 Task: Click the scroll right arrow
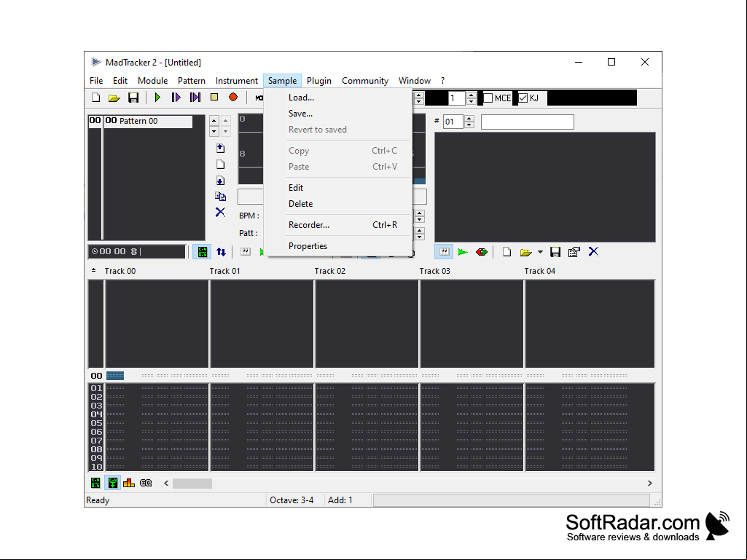(650, 484)
